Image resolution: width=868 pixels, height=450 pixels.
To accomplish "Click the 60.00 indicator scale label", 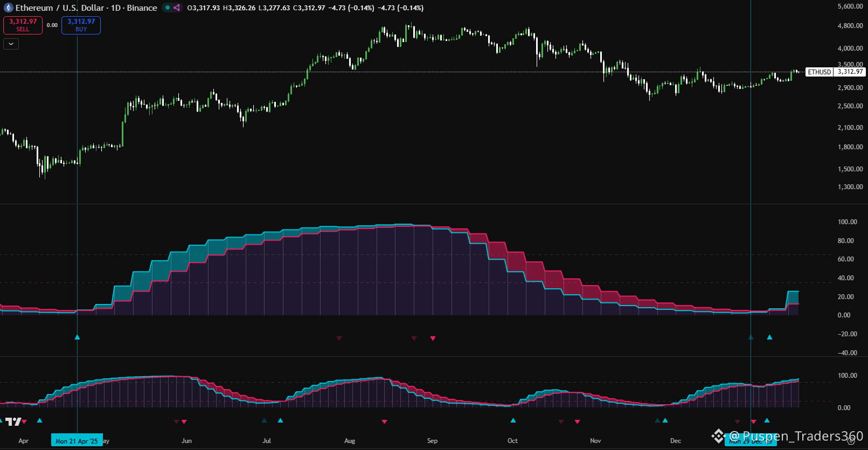I will tap(846, 259).
